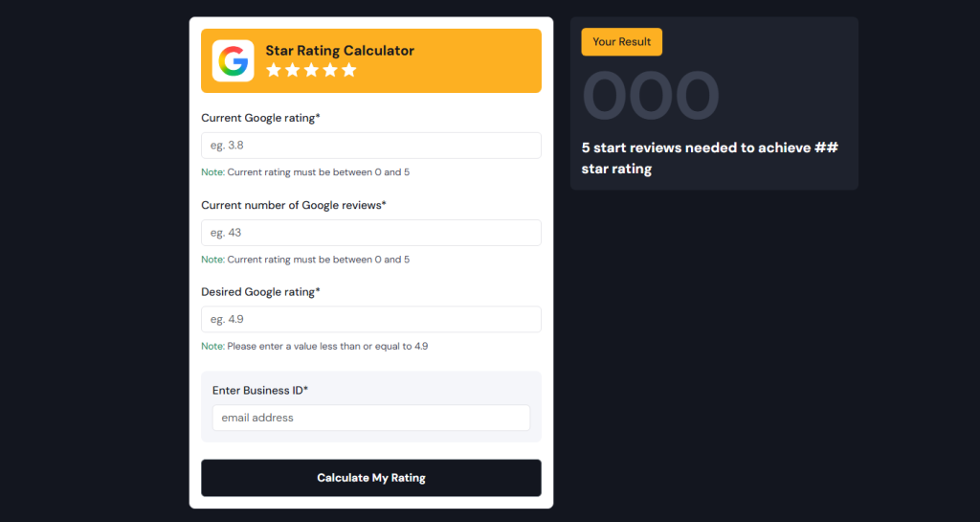
Task: Click the 000 result number
Action: point(651,97)
